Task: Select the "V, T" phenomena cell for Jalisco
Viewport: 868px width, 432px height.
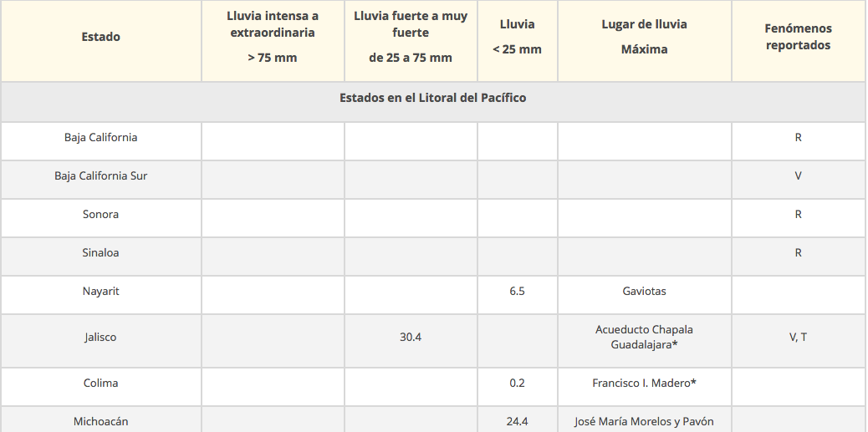Action: tap(798, 337)
